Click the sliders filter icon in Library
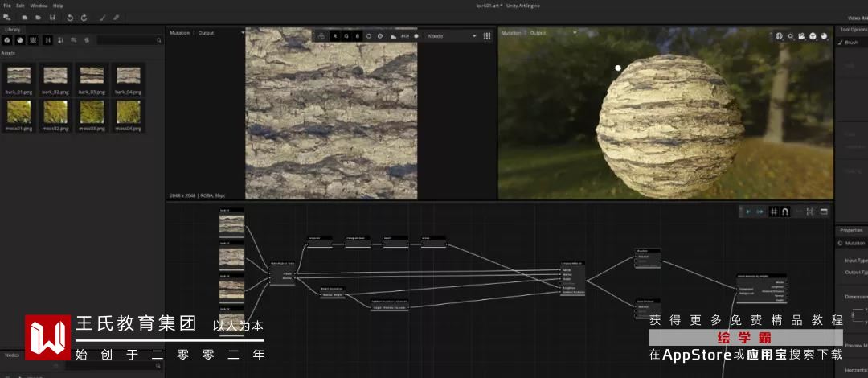Image resolution: width=868 pixels, height=378 pixels. click(x=47, y=40)
